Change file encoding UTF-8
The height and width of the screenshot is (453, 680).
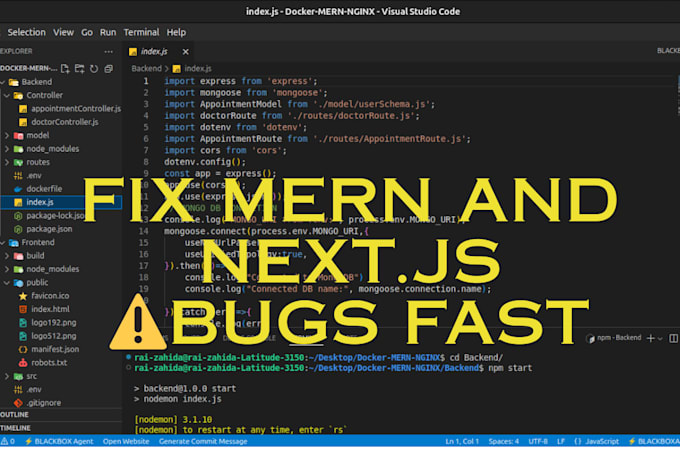click(x=538, y=442)
